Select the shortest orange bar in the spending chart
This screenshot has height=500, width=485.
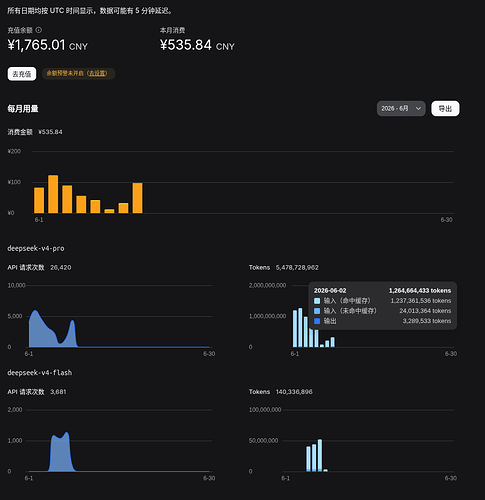[x=109, y=211]
